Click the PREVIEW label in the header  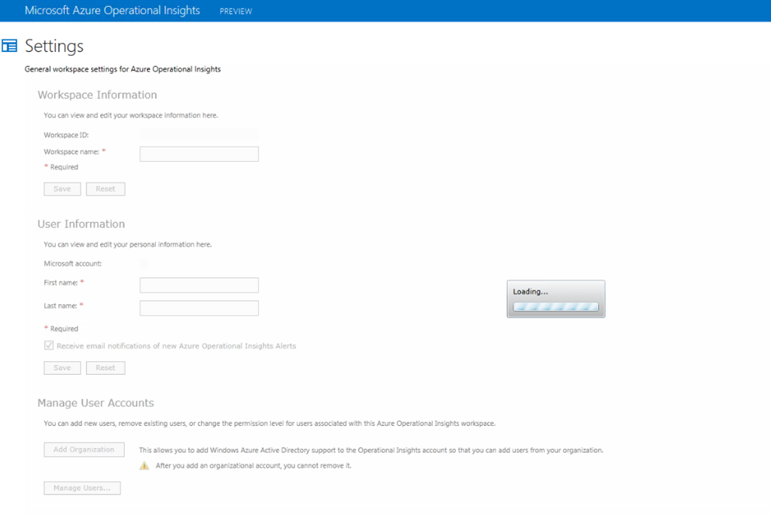coord(236,11)
